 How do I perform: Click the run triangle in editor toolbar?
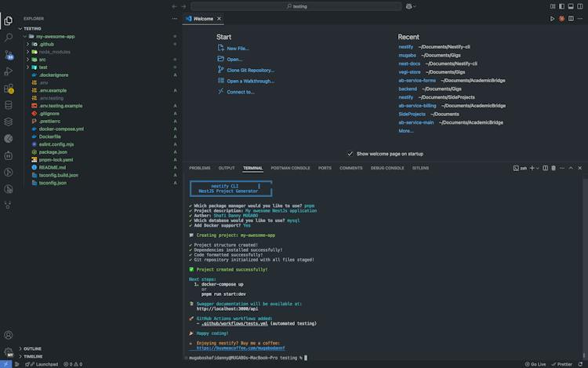coord(553,19)
